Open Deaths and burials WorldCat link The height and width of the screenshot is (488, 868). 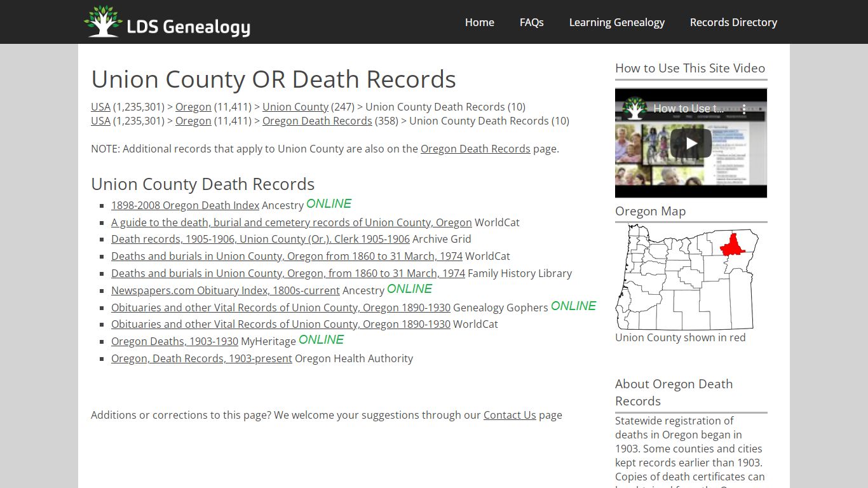coord(287,256)
